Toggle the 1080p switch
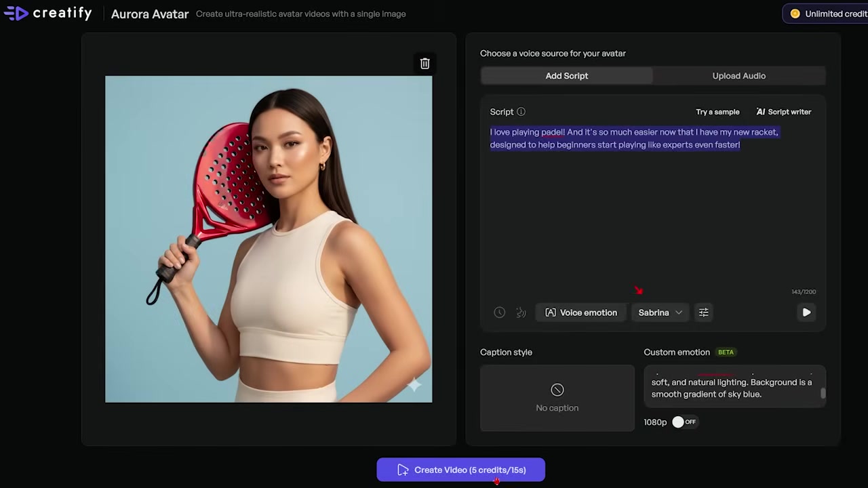The height and width of the screenshot is (488, 868). [x=684, y=422]
